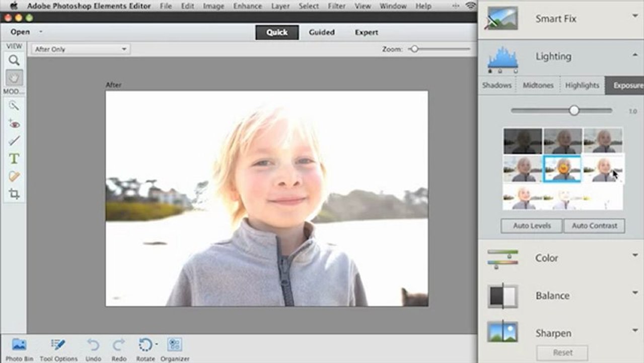Viewport: 644px width, 363px height.
Task: Click the Auto Levels button
Action: 532,226
